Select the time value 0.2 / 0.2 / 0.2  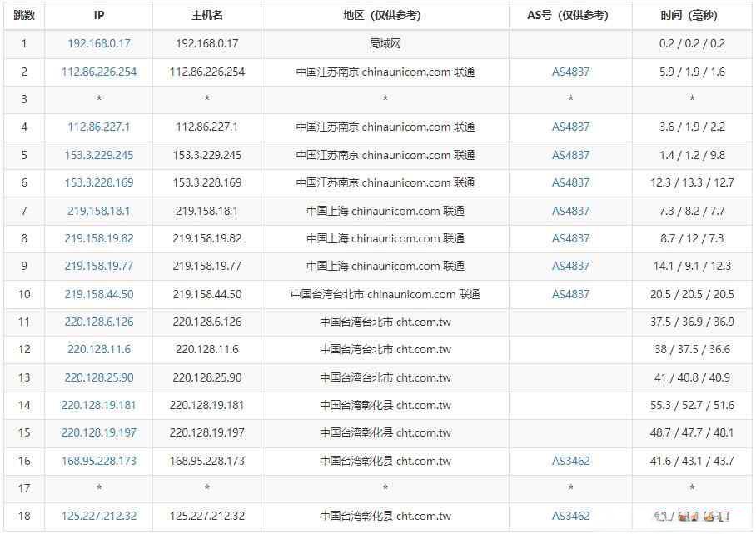tap(693, 43)
